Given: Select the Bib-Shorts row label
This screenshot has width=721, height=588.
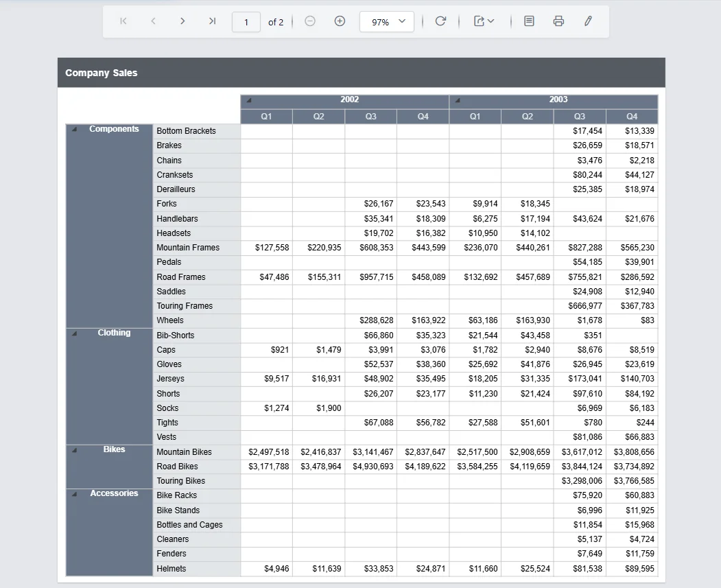Looking at the screenshot, I should click(x=175, y=335).
